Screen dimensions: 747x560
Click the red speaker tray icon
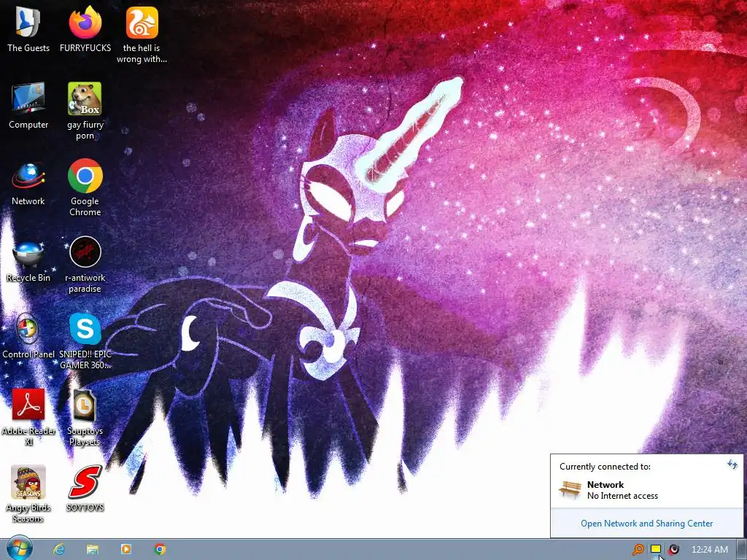tap(673, 550)
